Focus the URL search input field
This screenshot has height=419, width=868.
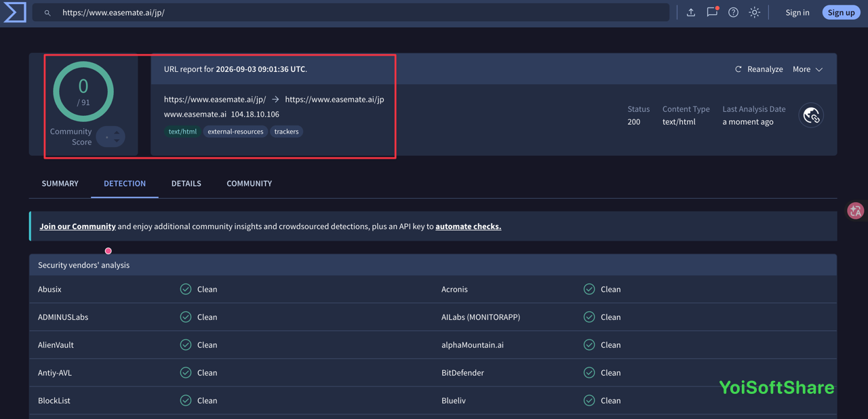(351, 12)
